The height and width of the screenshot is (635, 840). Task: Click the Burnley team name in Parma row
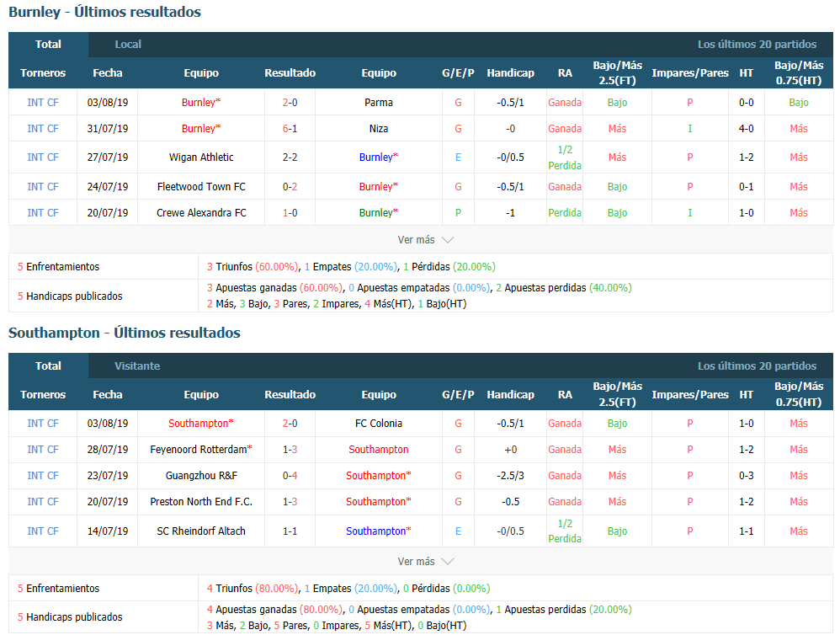coord(201,103)
